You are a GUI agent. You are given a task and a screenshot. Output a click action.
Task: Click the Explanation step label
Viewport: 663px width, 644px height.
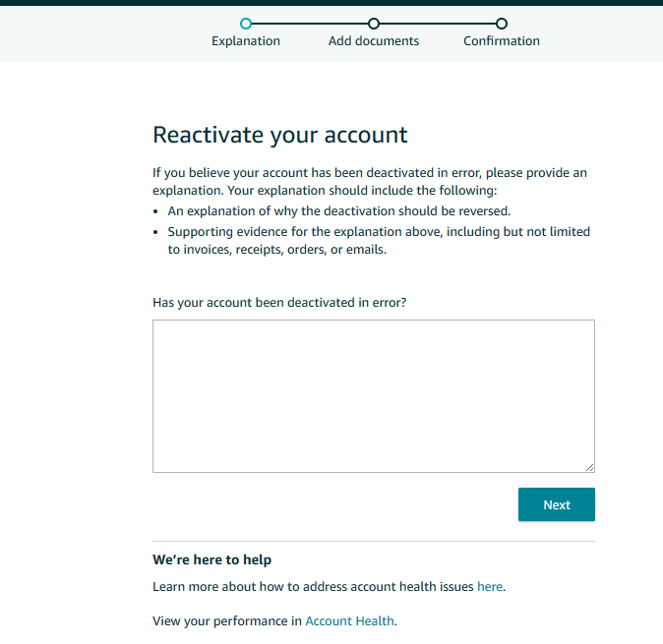point(246,41)
